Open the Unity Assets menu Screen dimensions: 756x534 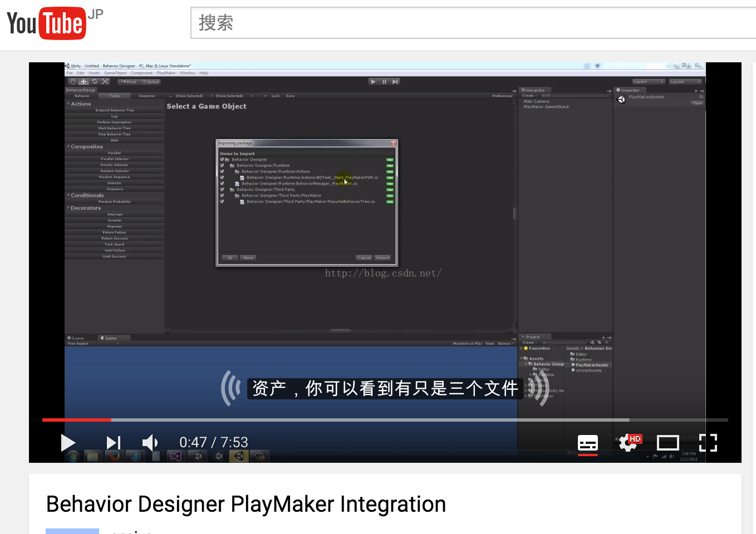pos(94,73)
